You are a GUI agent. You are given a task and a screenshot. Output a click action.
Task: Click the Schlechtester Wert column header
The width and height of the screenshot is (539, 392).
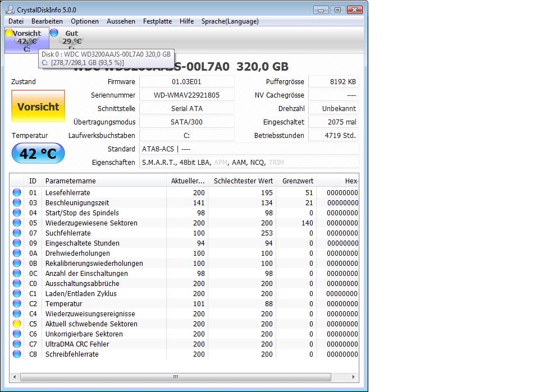pyautogui.click(x=243, y=181)
